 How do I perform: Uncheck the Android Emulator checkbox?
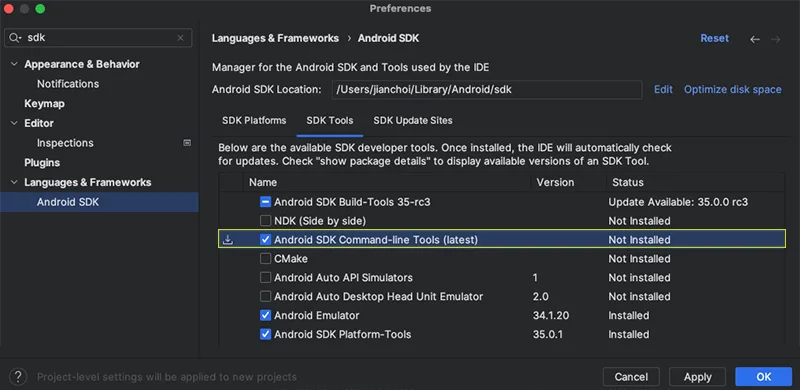click(265, 315)
